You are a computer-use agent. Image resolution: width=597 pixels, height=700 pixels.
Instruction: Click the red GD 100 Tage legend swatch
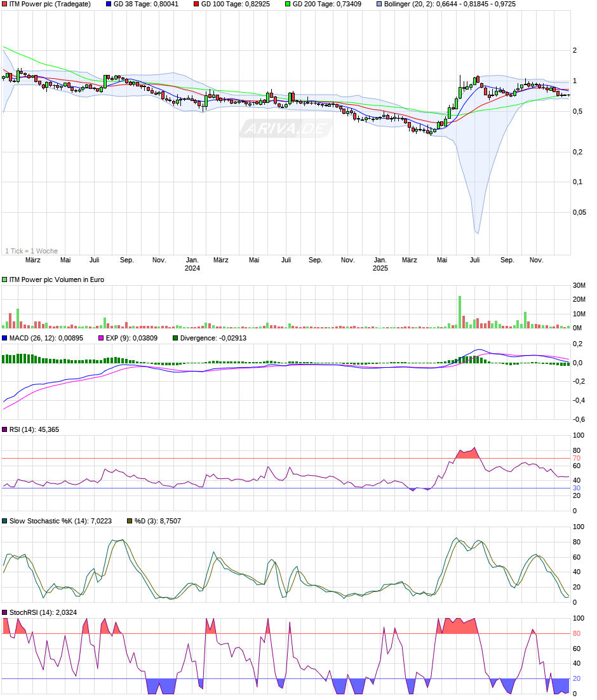pos(196,4)
